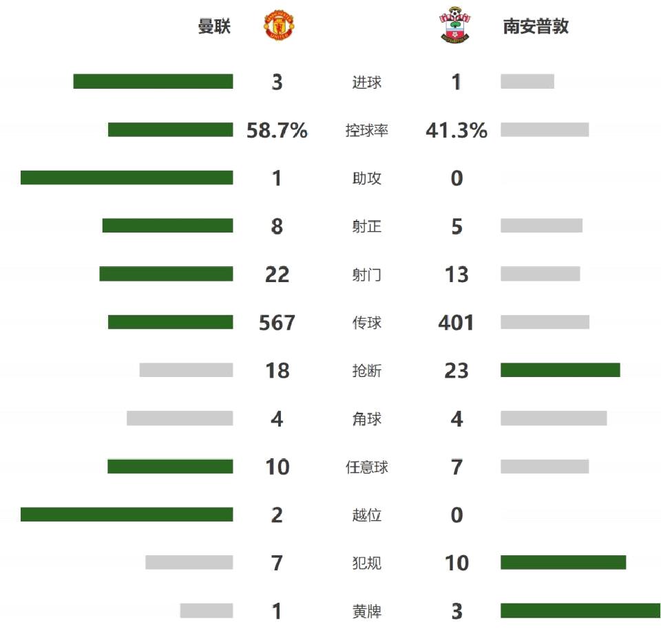Click Southampton's green 犯规 bar
Image resolution: width=661 pixels, height=644 pixels.
point(563,562)
